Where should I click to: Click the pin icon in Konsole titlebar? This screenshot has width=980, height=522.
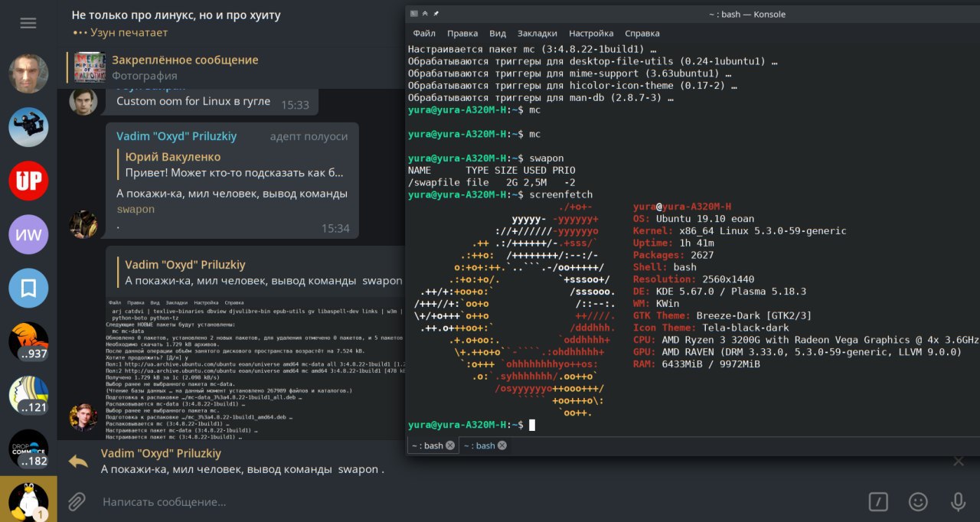pos(436,14)
